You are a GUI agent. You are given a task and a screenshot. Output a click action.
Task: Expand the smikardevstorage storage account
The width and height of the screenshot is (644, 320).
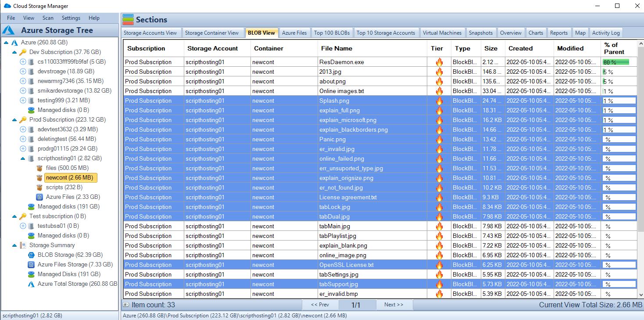click(x=23, y=90)
